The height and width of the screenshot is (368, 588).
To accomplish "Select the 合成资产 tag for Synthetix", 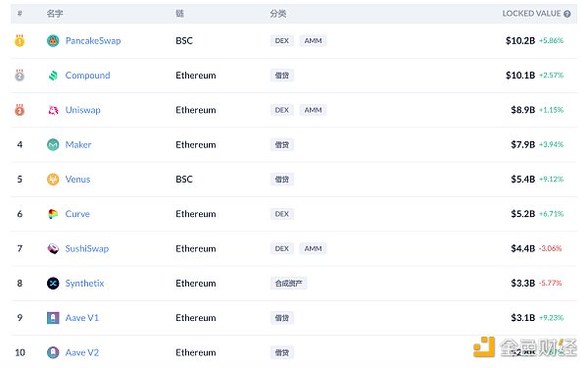I will coord(289,284).
